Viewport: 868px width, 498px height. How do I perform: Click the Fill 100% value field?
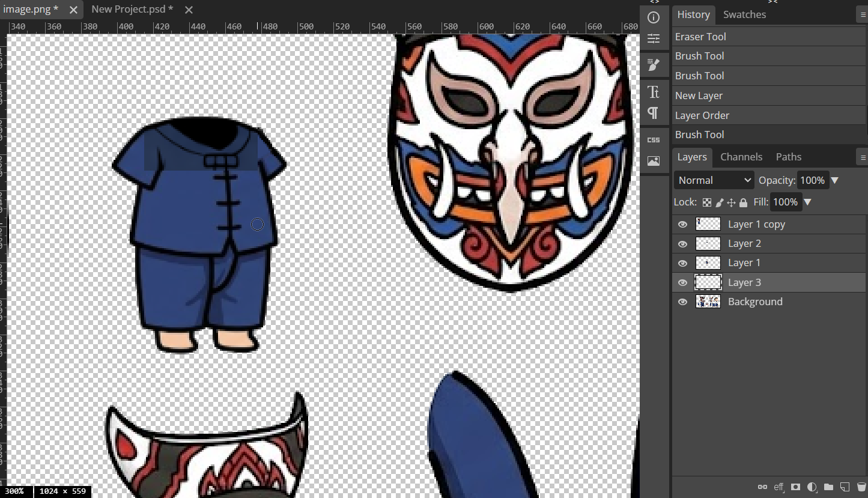pyautogui.click(x=786, y=202)
